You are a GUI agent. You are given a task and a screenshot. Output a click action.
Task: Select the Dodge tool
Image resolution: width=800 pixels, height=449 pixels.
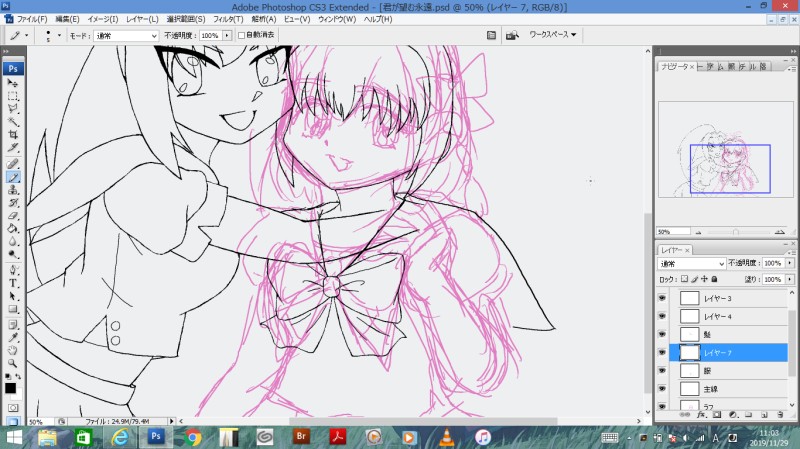13,254
